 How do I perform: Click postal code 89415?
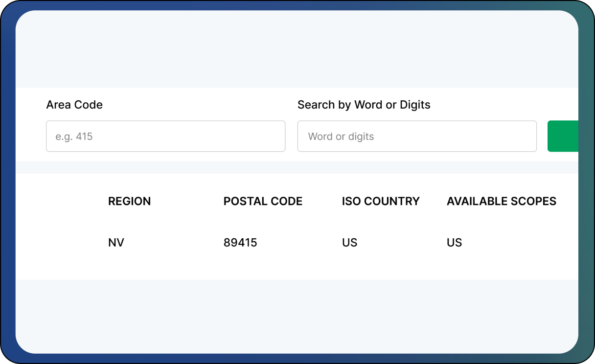click(240, 243)
